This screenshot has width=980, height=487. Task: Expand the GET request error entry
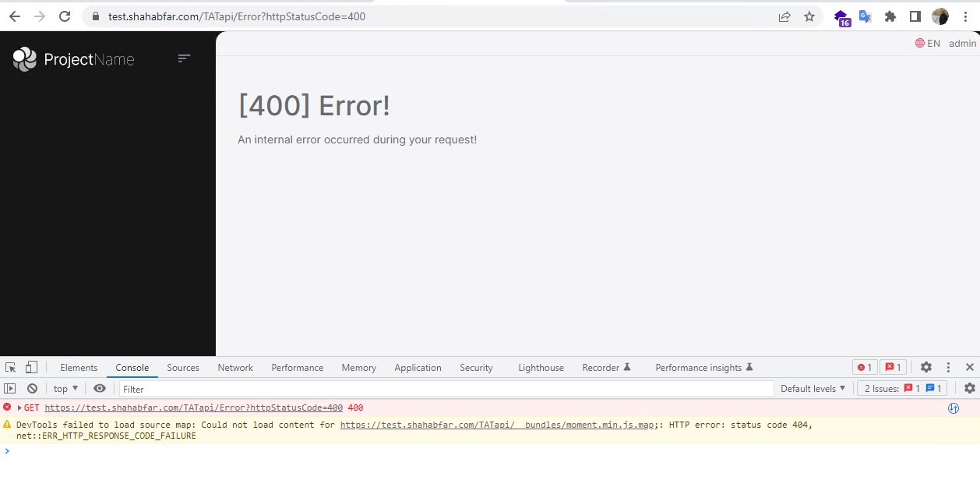tap(17, 408)
